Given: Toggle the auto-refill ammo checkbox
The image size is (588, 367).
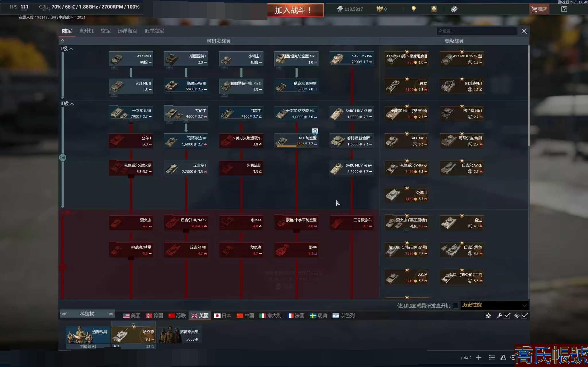Looking at the screenshot, I should point(525,315).
